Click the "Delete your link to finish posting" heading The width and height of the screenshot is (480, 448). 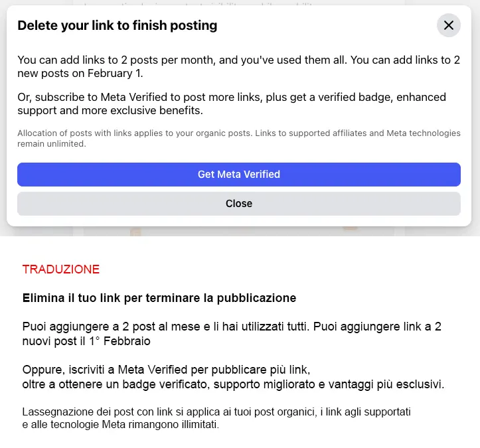pyautogui.click(x=118, y=26)
